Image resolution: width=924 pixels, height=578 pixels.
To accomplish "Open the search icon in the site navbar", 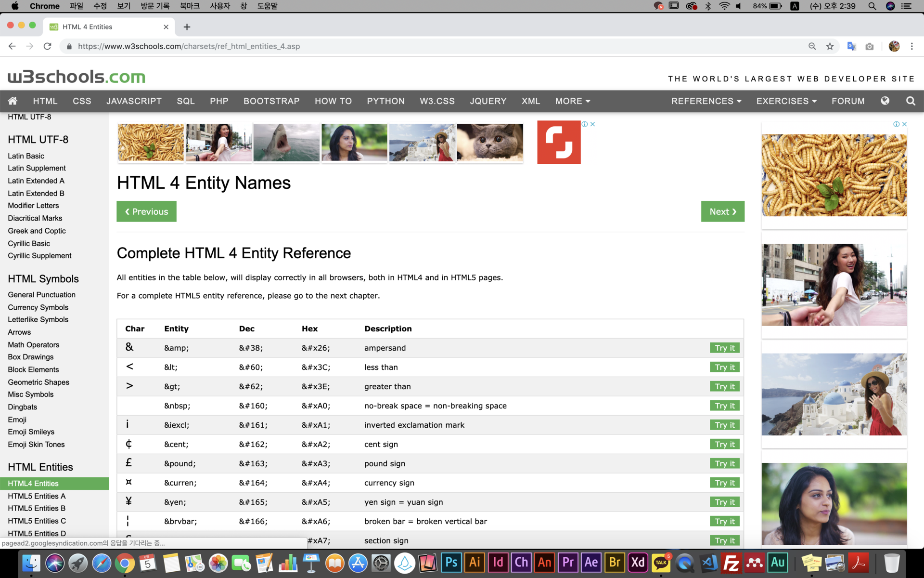I will (910, 101).
